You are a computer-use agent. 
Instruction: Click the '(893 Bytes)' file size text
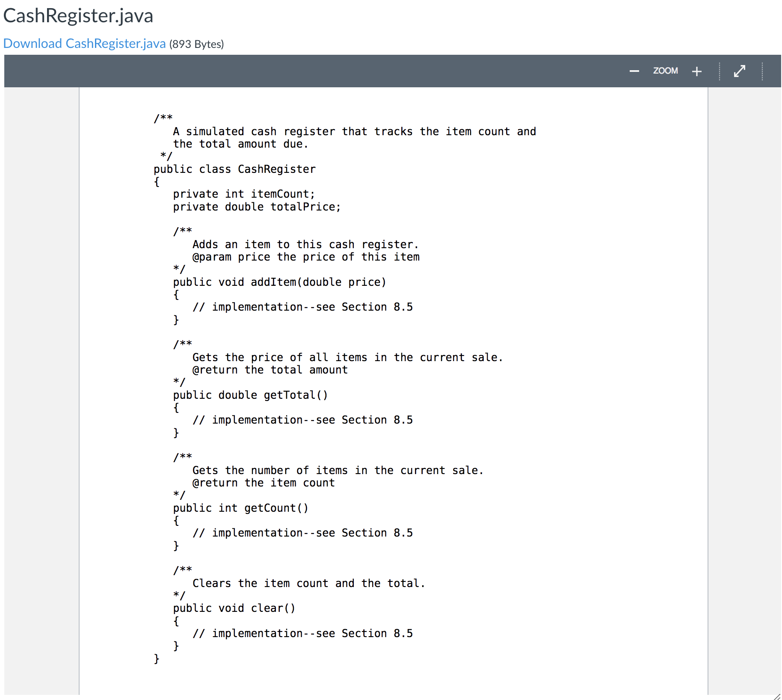pyautogui.click(x=196, y=44)
